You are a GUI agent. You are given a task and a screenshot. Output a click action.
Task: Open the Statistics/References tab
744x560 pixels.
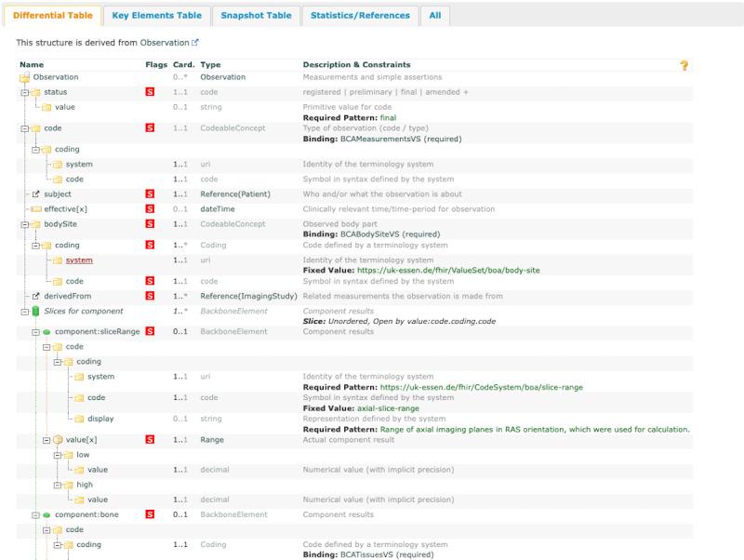pos(360,16)
